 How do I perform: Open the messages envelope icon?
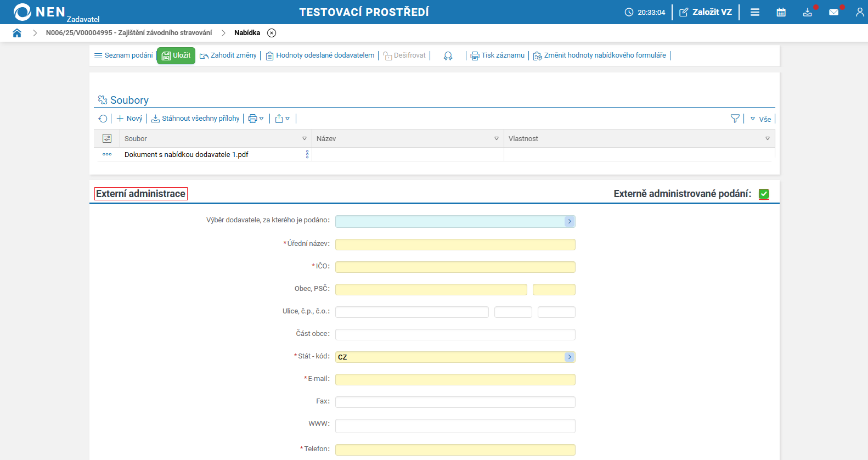[x=833, y=12]
